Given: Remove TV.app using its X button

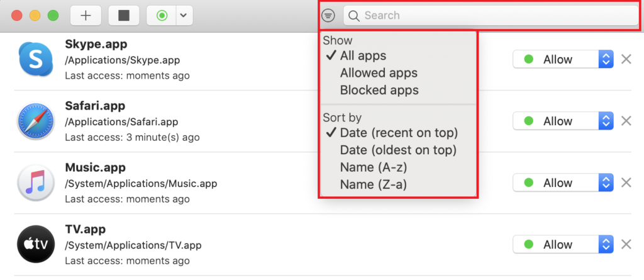Looking at the screenshot, I should (626, 244).
